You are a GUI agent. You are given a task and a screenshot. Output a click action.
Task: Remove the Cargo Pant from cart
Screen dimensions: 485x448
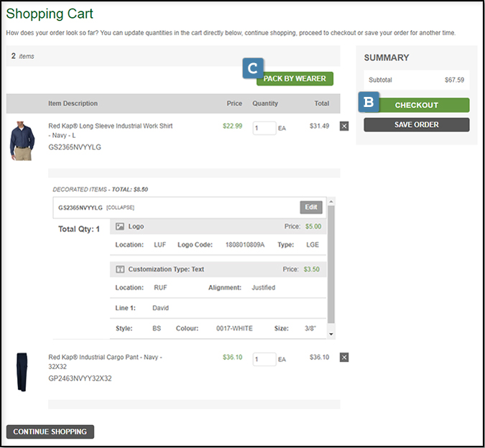point(343,358)
